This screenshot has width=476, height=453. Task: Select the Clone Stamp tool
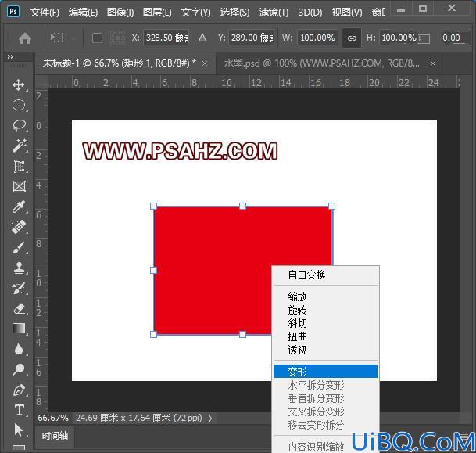pos(19,268)
